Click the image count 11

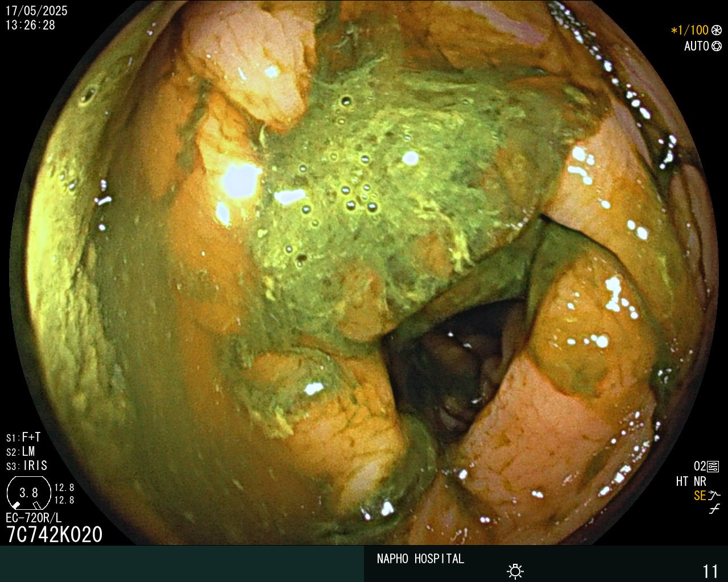click(710, 571)
